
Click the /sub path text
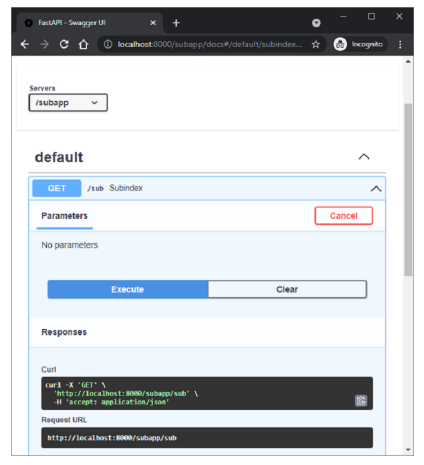pos(95,188)
